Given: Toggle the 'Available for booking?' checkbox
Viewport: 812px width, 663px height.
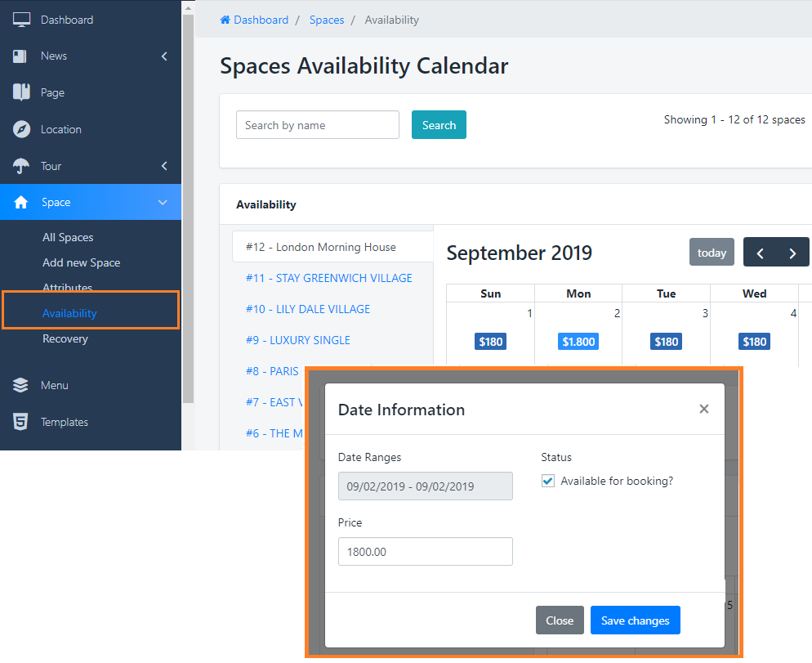Looking at the screenshot, I should point(548,482).
